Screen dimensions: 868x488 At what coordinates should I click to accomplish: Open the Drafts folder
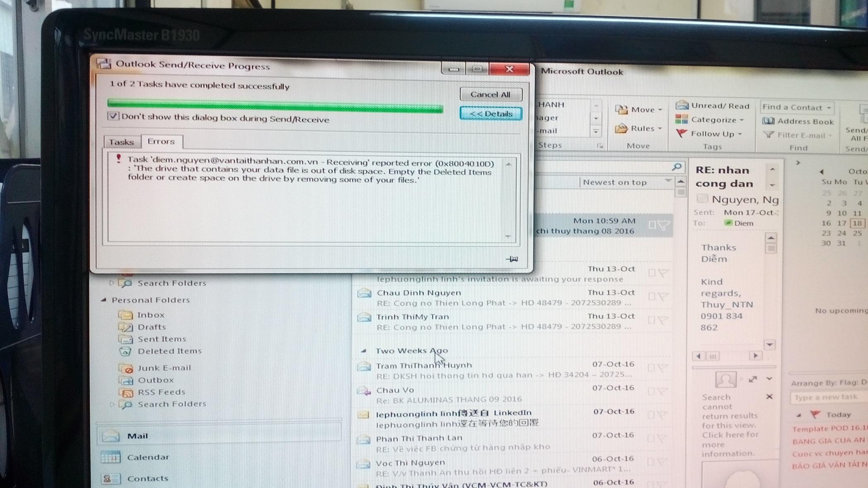tap(142, 327)
